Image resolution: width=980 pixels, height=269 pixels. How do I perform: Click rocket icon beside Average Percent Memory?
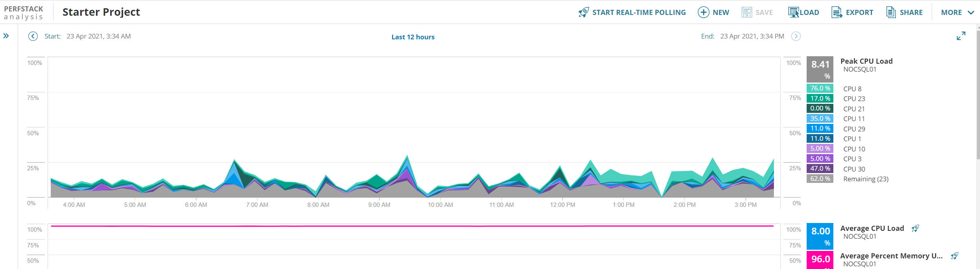tap(954, 256)
